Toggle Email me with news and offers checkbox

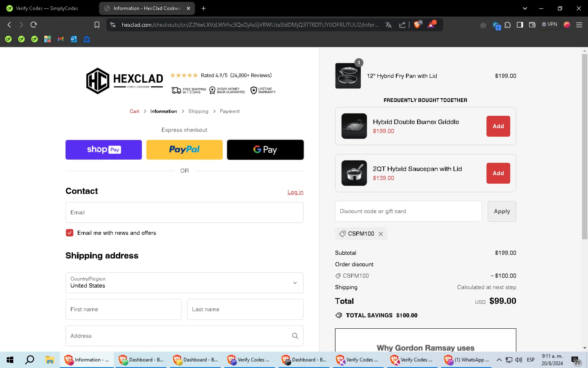pyautogui.click(x=69, y=233)
